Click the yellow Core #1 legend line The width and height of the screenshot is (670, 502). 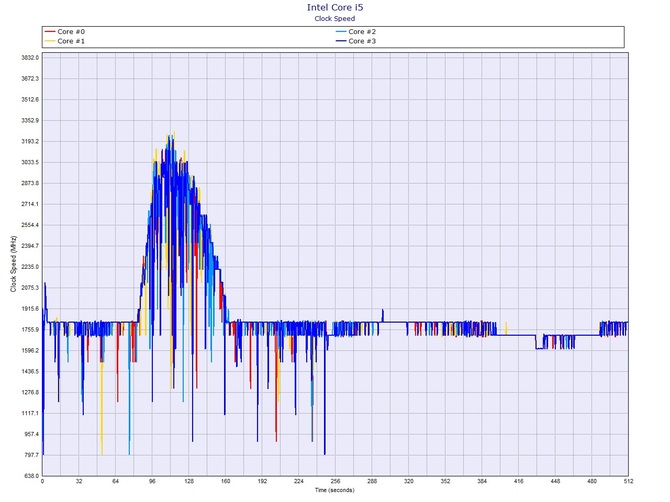(50, 41)
